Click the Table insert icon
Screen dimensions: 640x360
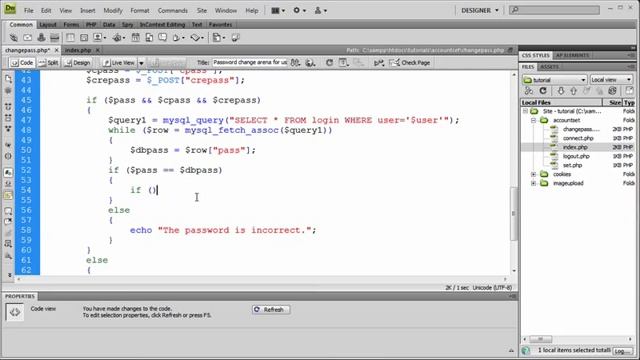pyautogui.click(x=70, y=38)
